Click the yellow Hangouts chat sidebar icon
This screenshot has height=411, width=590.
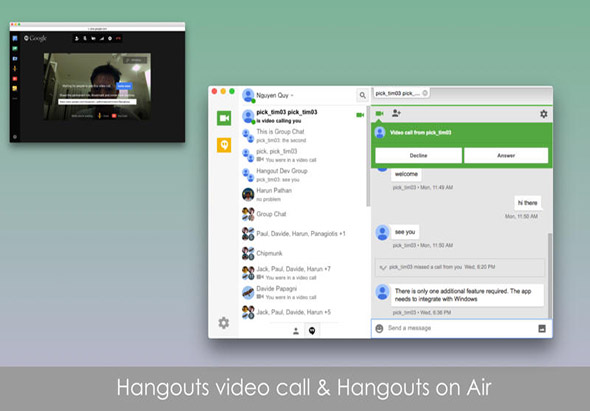tap(224, 145)
